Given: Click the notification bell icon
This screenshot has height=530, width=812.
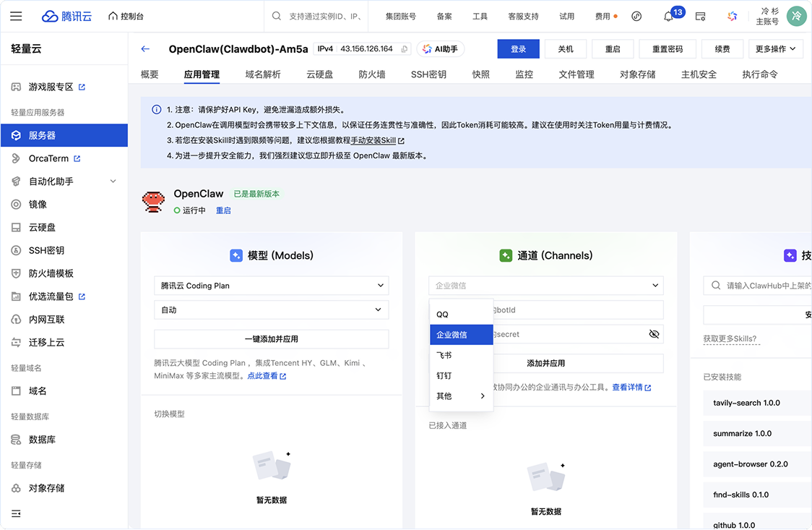Looking at the screenshot, I should coord(668,17).
